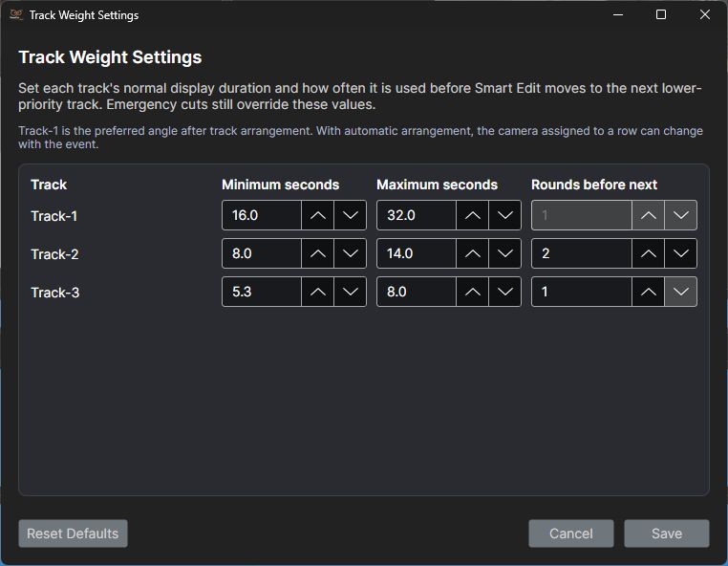Select Track-3 minimum seconds field showing 5.3
This screenshot has width=728, height=566.
pos(262,292)
